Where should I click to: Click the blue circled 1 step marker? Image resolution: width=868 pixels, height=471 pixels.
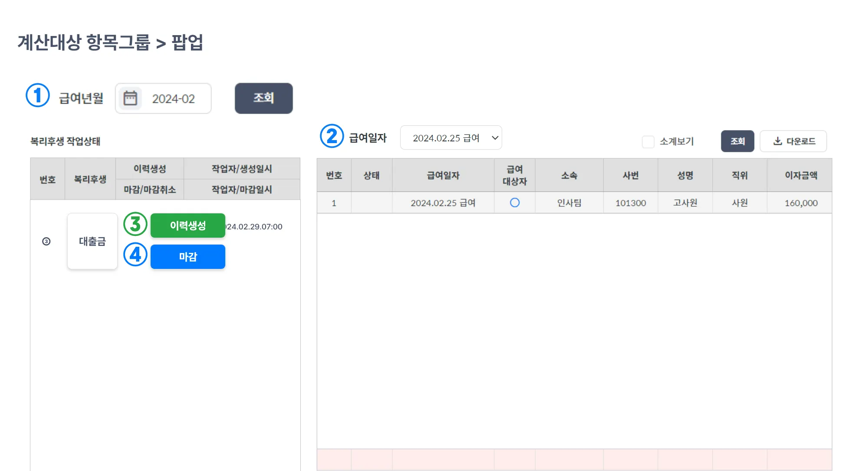[x=38, y=95]
